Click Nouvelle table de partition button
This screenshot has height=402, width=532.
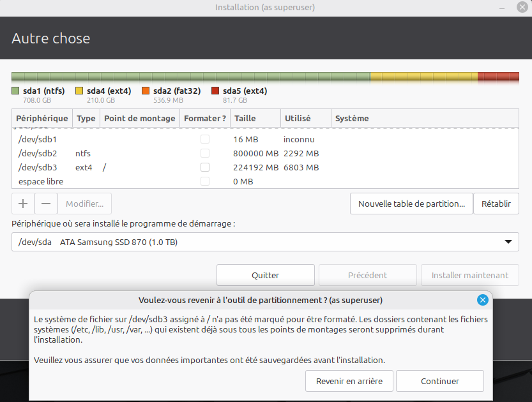pos(411,204)
